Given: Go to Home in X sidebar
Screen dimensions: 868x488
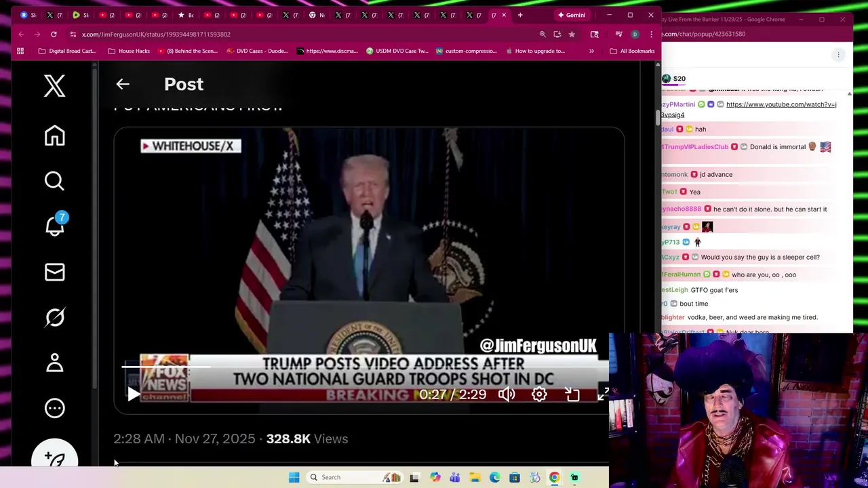Looking at the screenshot, I should 55,136.
